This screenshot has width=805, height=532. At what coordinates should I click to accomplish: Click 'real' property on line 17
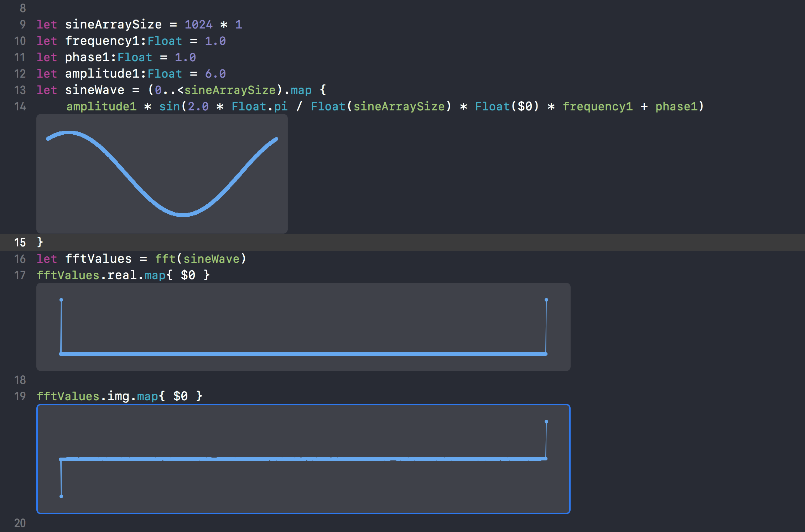pos(122,275)
